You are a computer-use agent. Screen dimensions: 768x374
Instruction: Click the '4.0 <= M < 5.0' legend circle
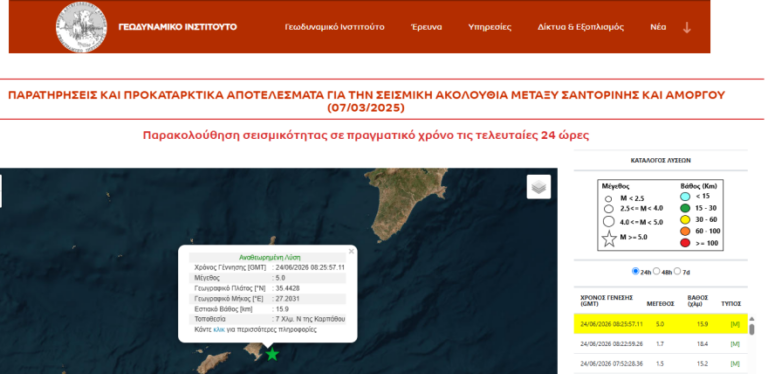point(609,222)
